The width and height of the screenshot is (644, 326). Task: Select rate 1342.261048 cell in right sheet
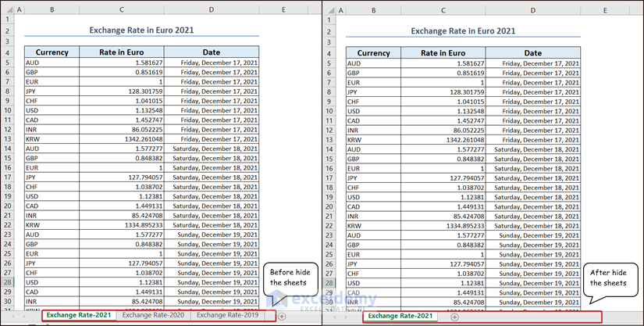point(443,139)
